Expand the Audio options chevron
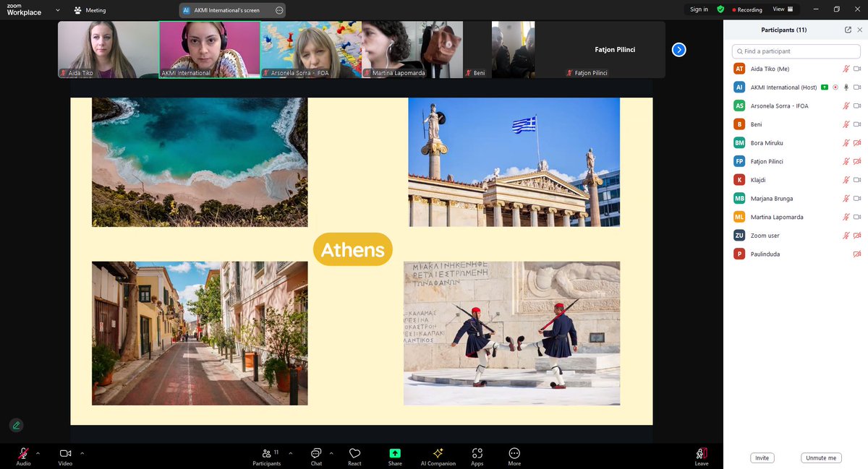Image resolution: width=868 pixels, height=469 pixels. tap(38, 453)
